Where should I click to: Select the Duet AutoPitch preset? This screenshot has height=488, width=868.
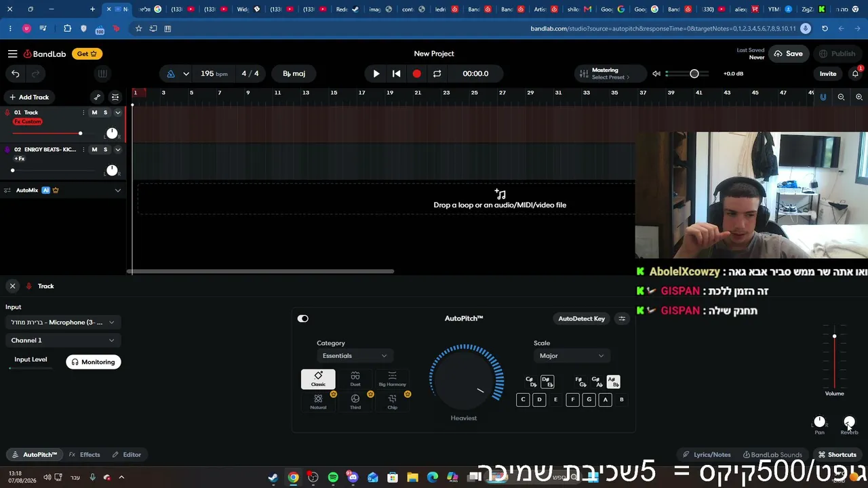click(x=355, y=379)
